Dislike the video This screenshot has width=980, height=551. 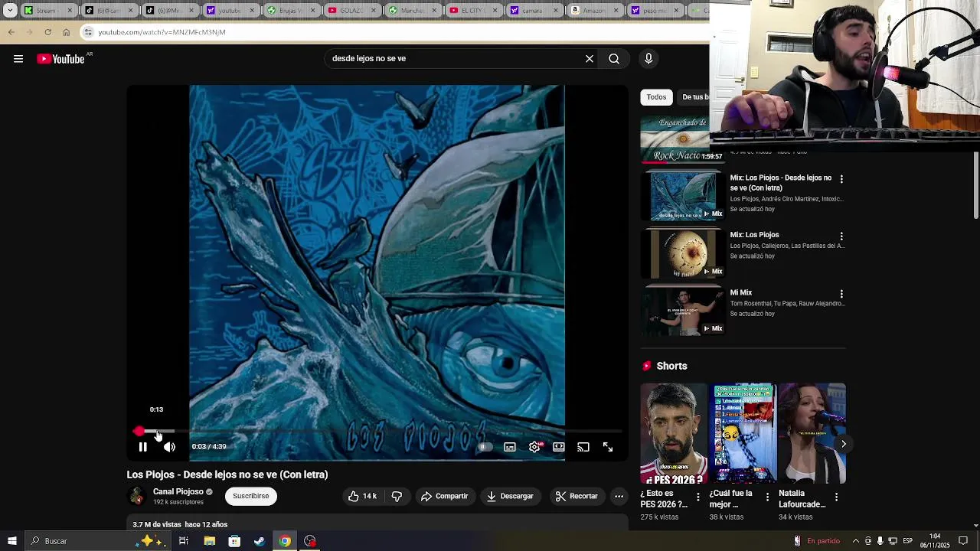pos(397,496)
